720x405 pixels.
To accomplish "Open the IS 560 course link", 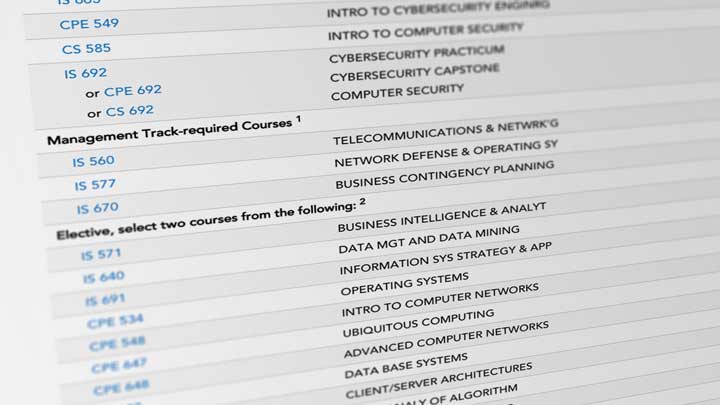I will click(93, 161).
